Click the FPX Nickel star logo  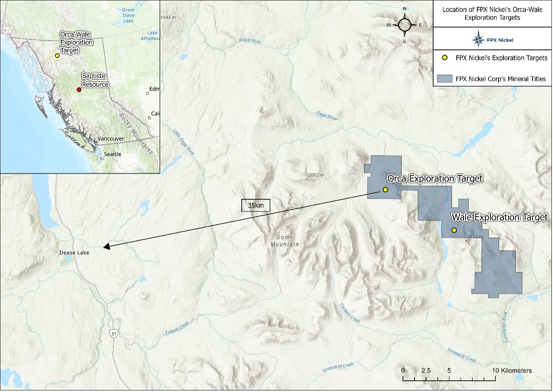tap(478, 39)
